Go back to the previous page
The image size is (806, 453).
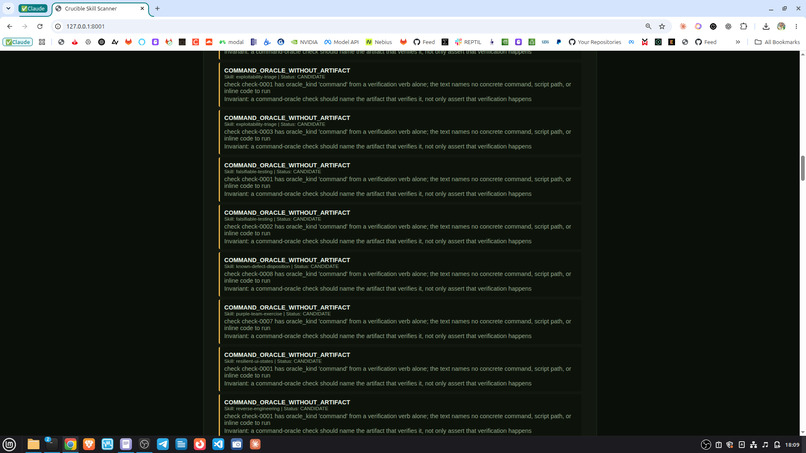point(10,26)
